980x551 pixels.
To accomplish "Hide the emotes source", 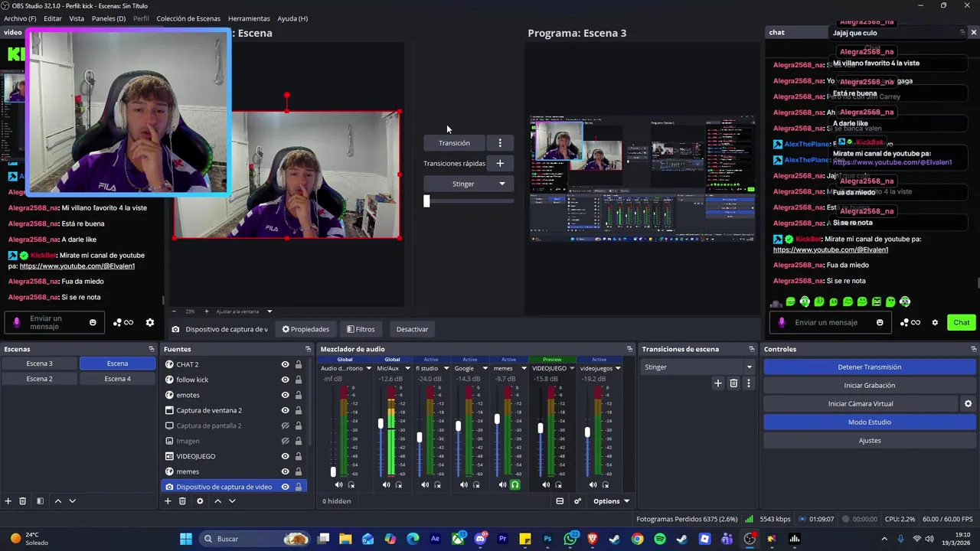I will pos(285,395).
